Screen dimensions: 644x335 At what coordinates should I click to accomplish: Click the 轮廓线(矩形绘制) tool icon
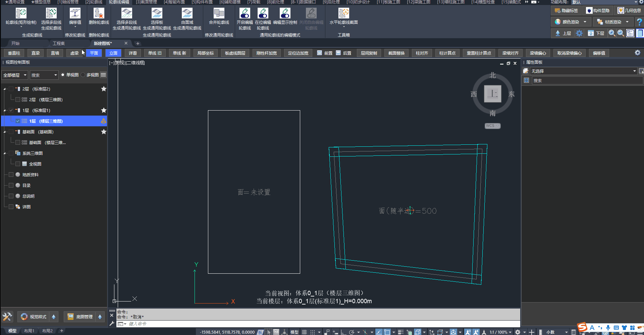(x=21, y=13)
